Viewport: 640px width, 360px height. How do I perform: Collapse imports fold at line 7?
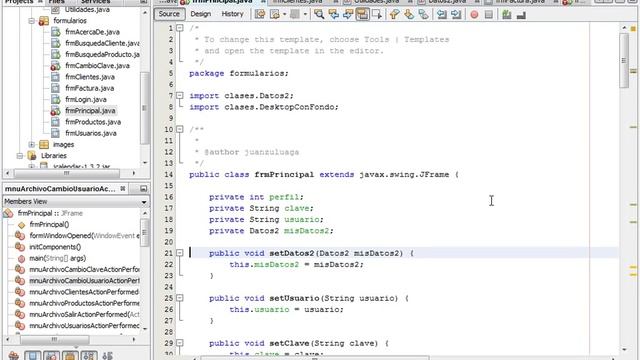[x=180, y=96]
